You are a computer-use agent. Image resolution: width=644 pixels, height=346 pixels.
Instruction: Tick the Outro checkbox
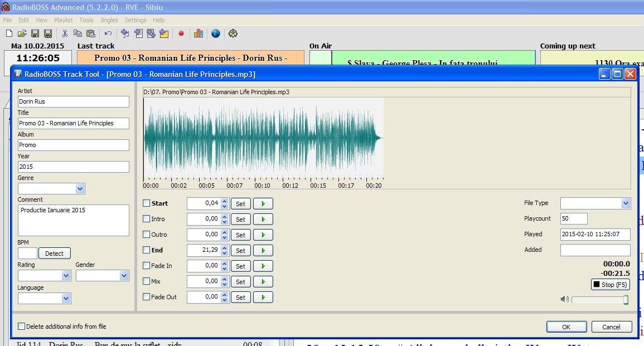[146, 235]
